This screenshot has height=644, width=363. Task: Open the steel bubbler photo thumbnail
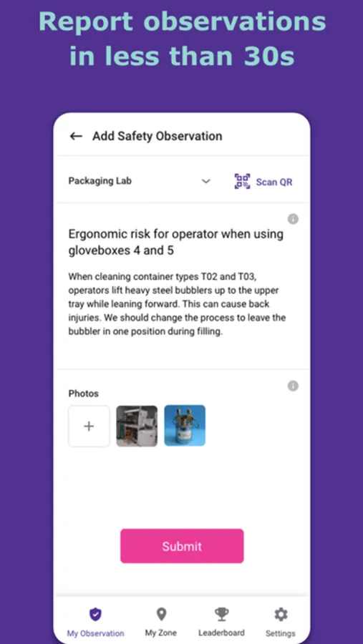[x=185, y=426]
